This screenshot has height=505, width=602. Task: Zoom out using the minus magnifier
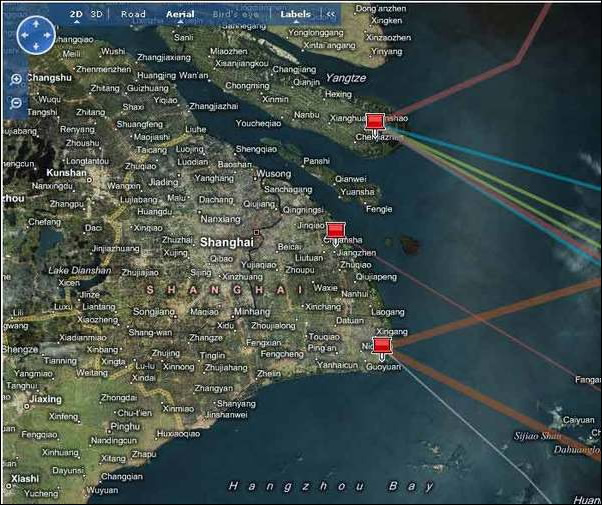[16, 103]
